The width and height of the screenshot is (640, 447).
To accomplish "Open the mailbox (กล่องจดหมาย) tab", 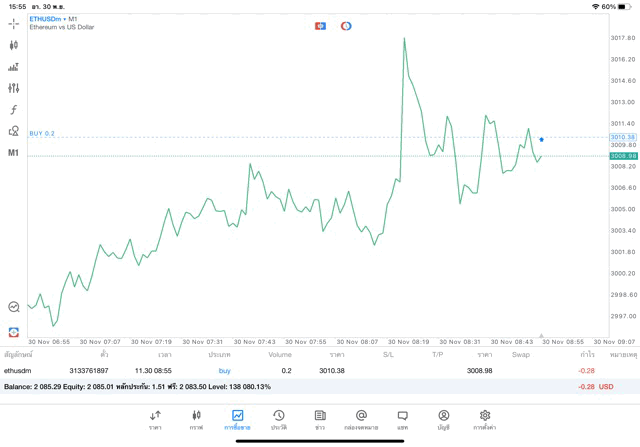I will (x=361, y=419).
